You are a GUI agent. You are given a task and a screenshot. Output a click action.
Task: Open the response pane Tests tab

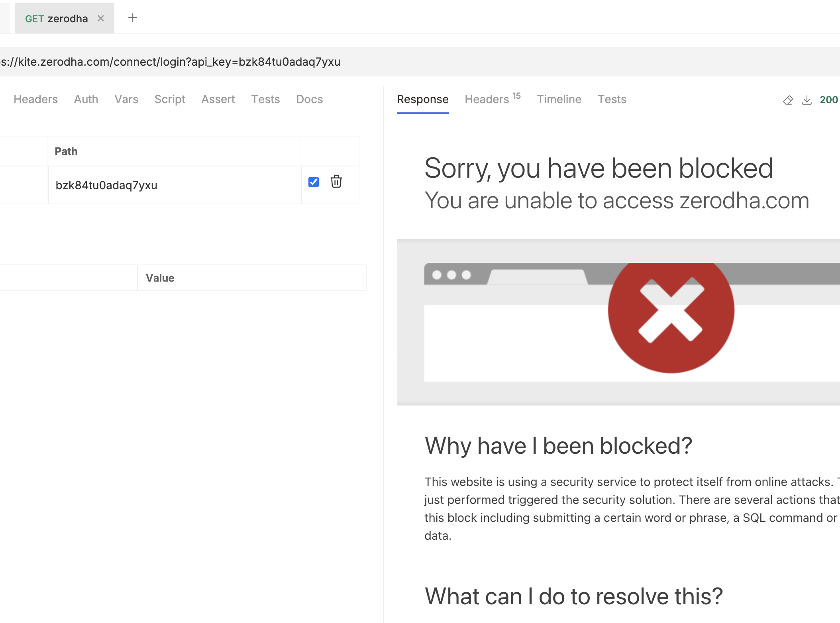(612, 99)
